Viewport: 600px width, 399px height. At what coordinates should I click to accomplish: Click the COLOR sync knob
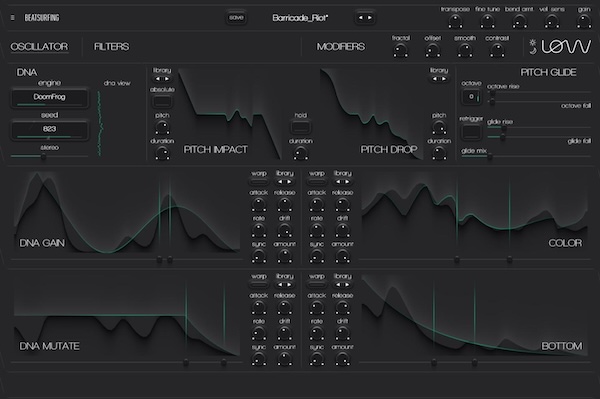click(316, 256)
